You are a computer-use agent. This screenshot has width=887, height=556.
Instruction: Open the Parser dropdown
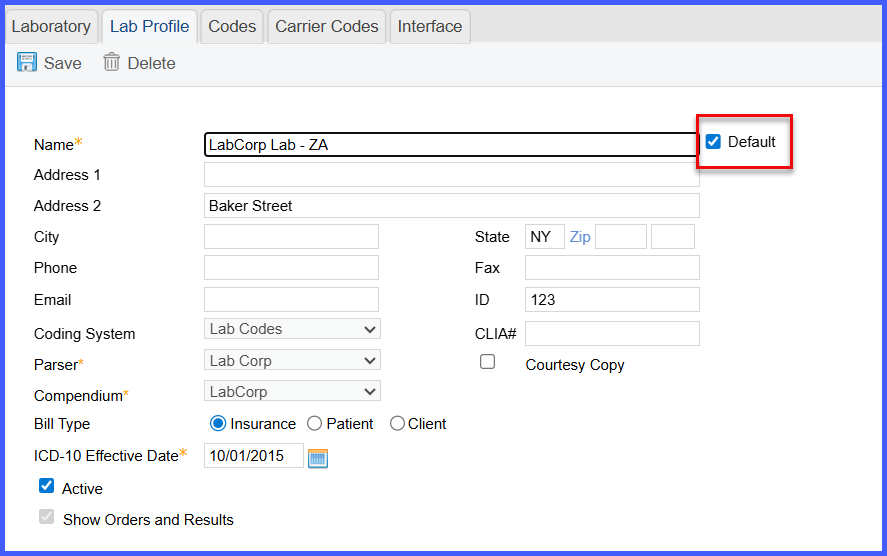(292, 360)
